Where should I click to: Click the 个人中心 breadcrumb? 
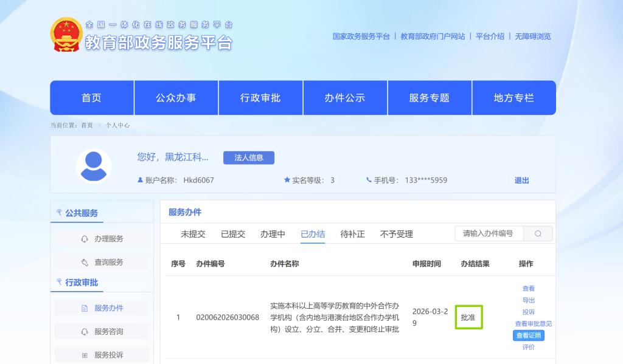(x=117, y=125)
